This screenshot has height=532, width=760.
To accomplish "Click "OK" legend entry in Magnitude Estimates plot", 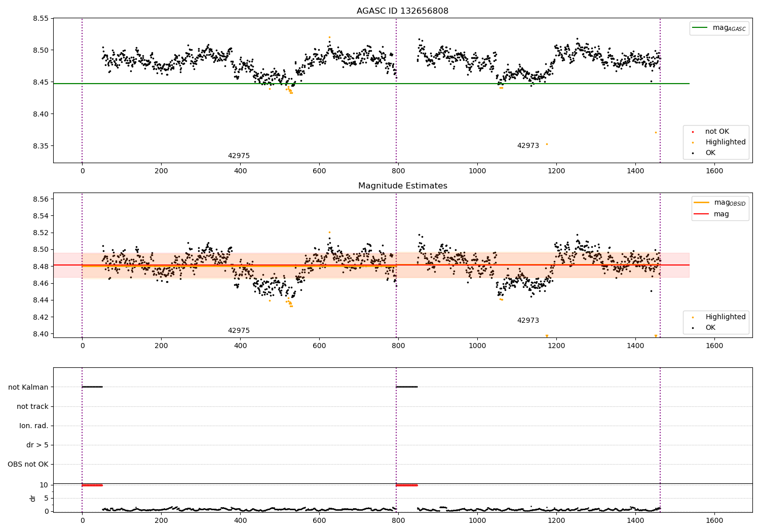I will [x=710, y=328].
